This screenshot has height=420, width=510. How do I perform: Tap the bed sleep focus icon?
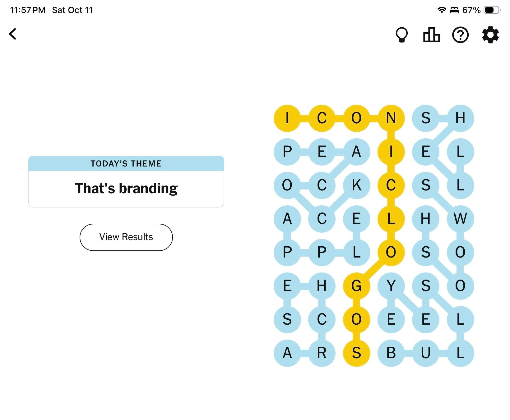454,10
